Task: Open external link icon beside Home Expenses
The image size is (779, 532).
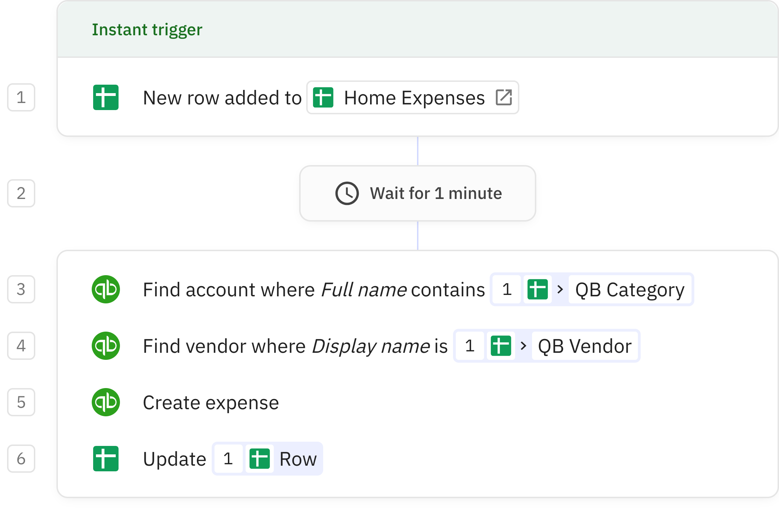Action: [x=503, y=97]
